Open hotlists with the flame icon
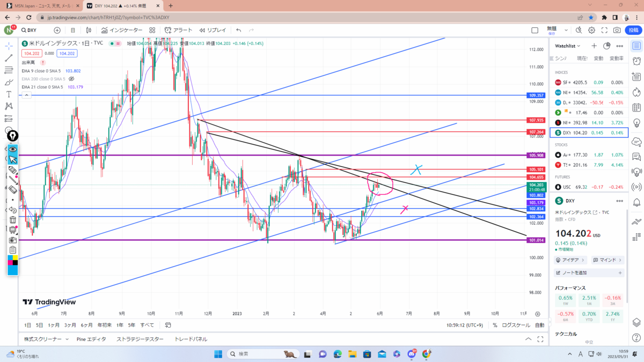The height and width of the screenshot is (362, 644). click(636, 91)
